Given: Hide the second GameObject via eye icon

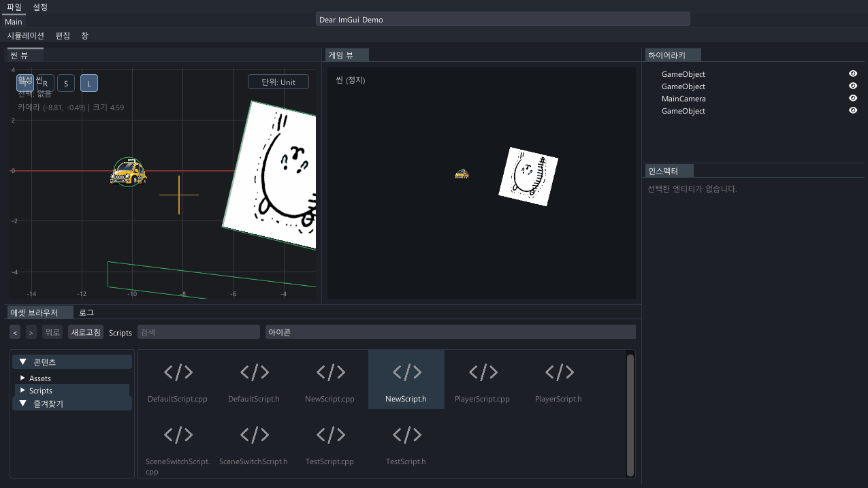Looking at the screenshot, I should click(853, 86).
